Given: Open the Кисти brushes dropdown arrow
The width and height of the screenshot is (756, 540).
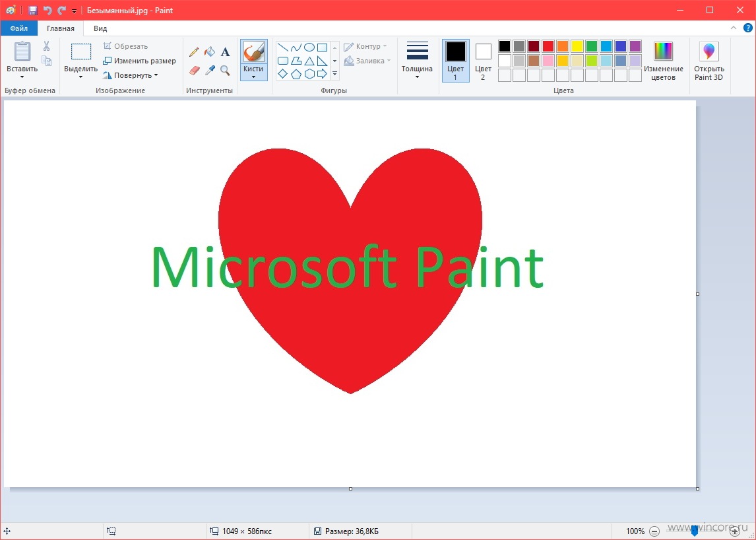Looking at the screenshot, I should click(x=253, y=77).
